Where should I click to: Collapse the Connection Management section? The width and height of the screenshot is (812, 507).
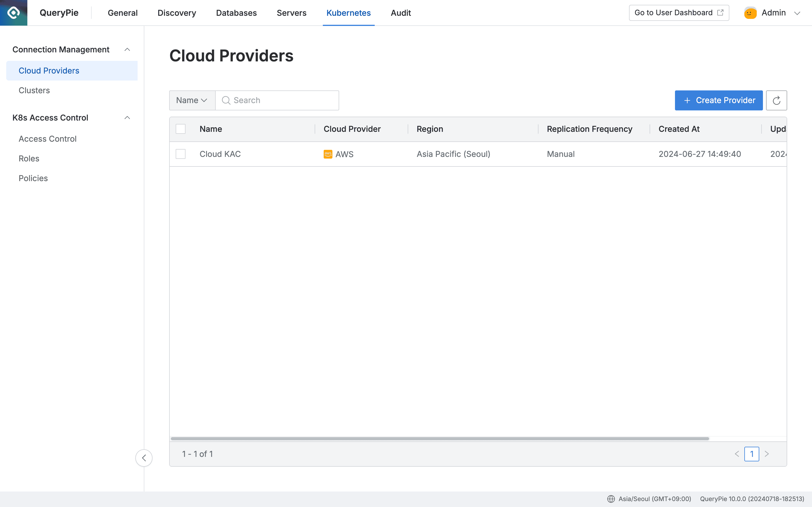coord(127,49)
